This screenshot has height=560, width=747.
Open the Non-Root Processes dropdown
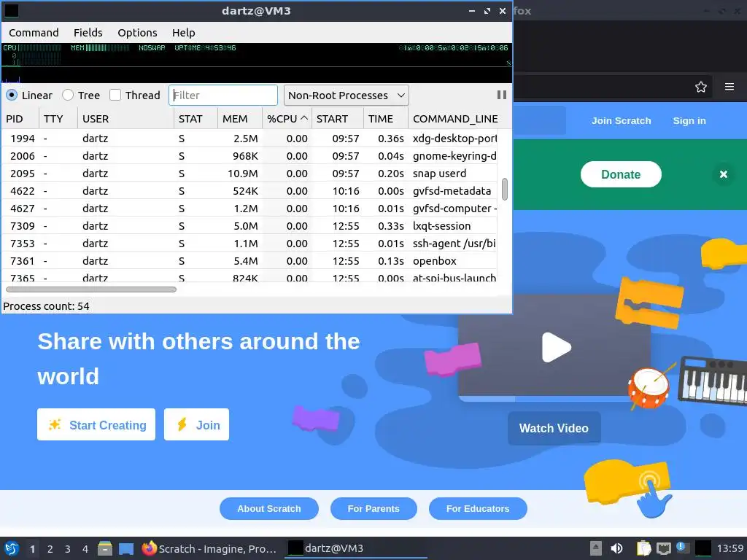pos(347,96)
